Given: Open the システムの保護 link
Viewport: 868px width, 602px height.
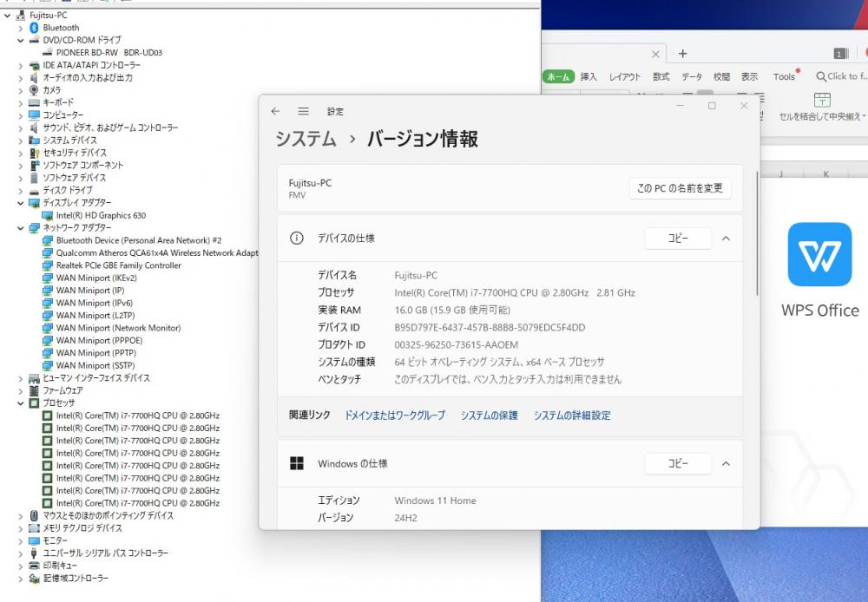Looking at the screenshot, I should click(490, 416).
